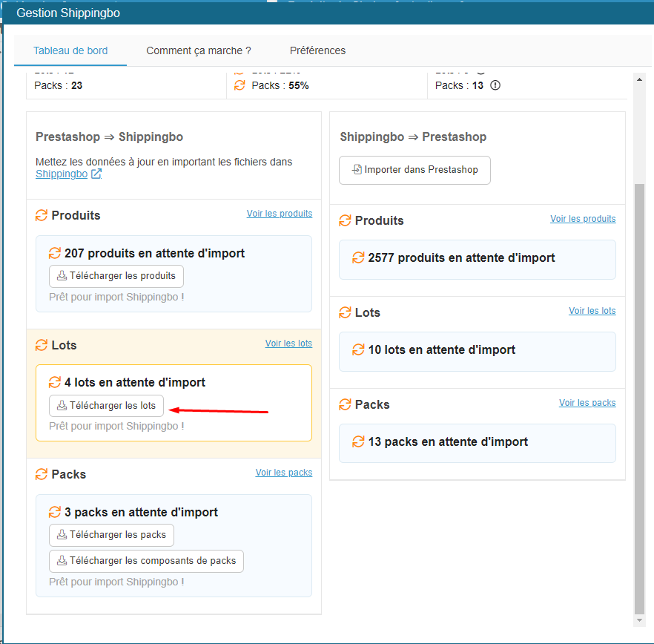Click sync icon by Packs heading in Shippingbo ⇒ Prestashop
Screen dimensions: 654x644
tap(345, 404)
